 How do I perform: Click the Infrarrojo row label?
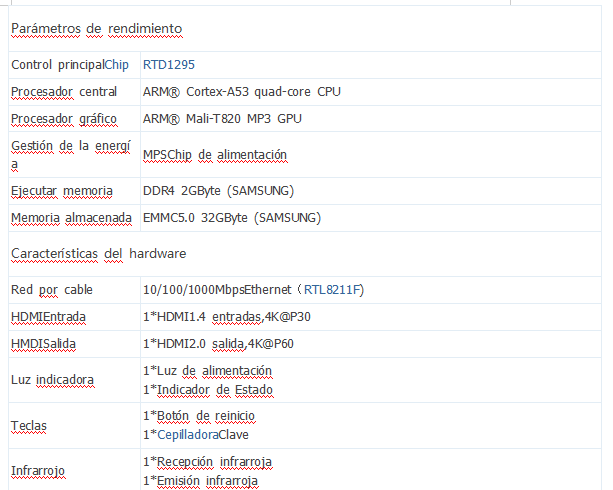(x=38, y=471)
